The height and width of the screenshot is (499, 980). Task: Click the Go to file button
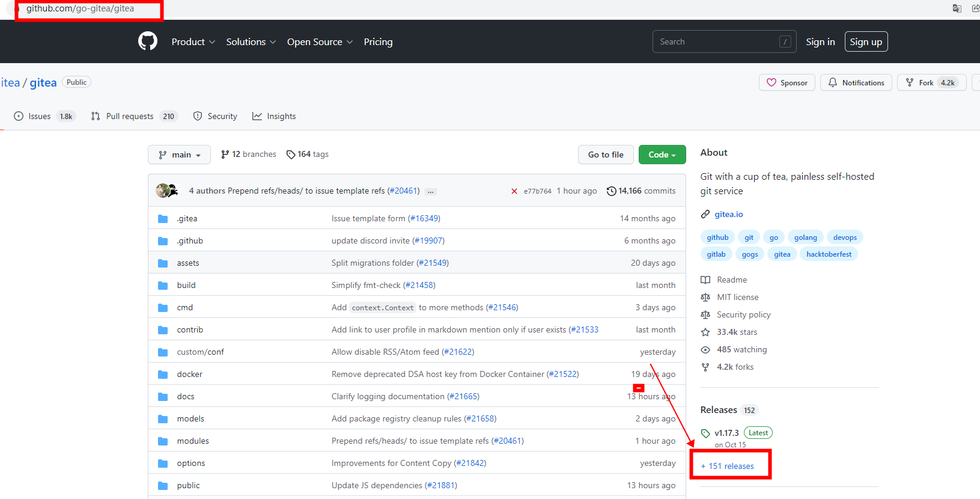pyautogui.click(x=606, y=155)
